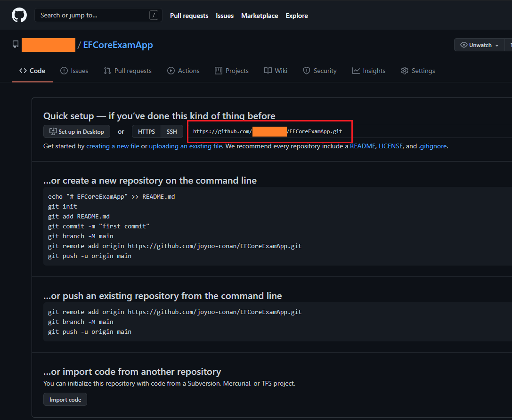This screenshot has height=420, width=512.
Task: Click the Unwatch button
Action: tap(479, 45)
